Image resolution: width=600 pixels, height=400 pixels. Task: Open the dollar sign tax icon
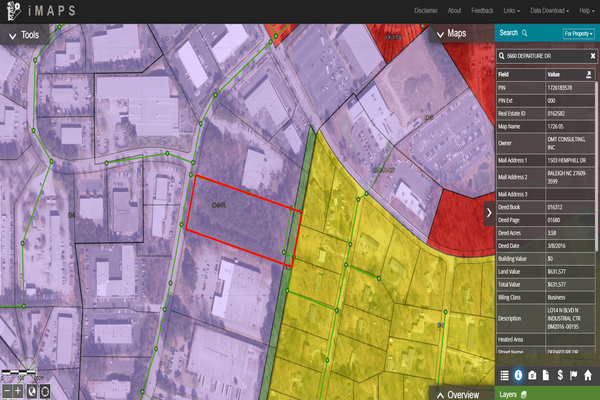pos(561,374)
